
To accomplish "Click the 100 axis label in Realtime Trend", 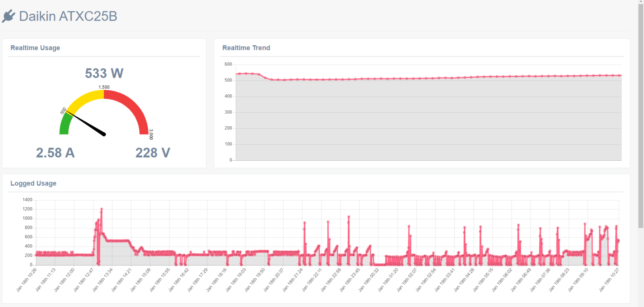I will 228,144.
